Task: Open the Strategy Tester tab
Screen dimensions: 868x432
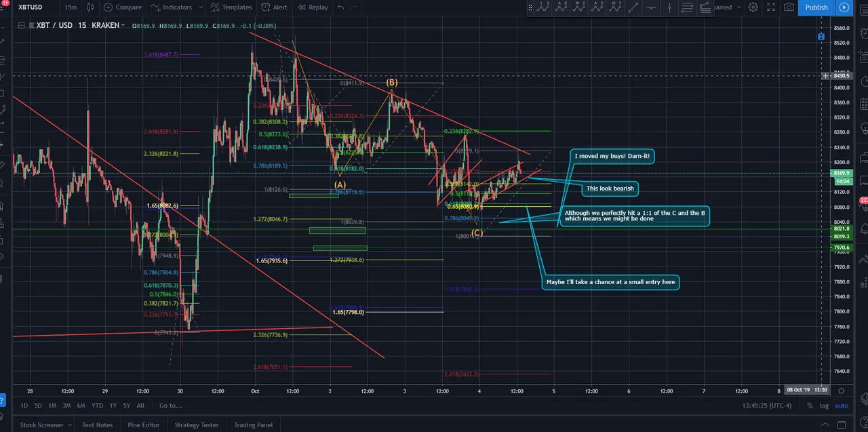Action: tap(197, 425)
